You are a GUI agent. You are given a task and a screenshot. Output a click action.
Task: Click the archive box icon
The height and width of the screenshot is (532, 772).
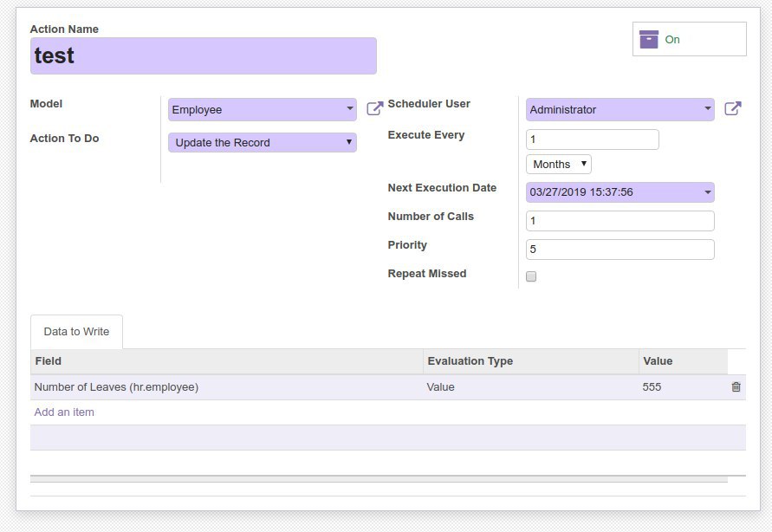tap(649, 40)
